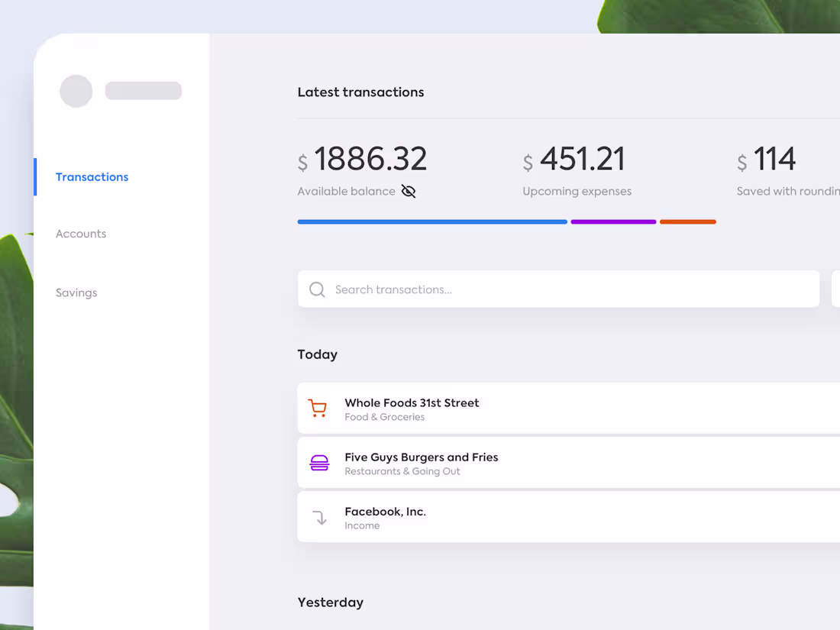Open the Transactions section
The height and width of the screenshot is (630, 840).
pos(92,176)
